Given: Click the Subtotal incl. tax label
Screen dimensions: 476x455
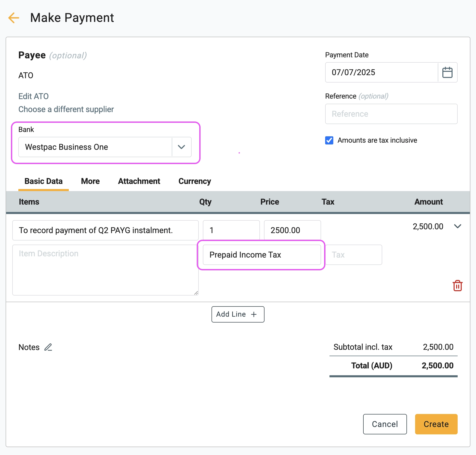Looking at the screenshot, I should point(363,347).
